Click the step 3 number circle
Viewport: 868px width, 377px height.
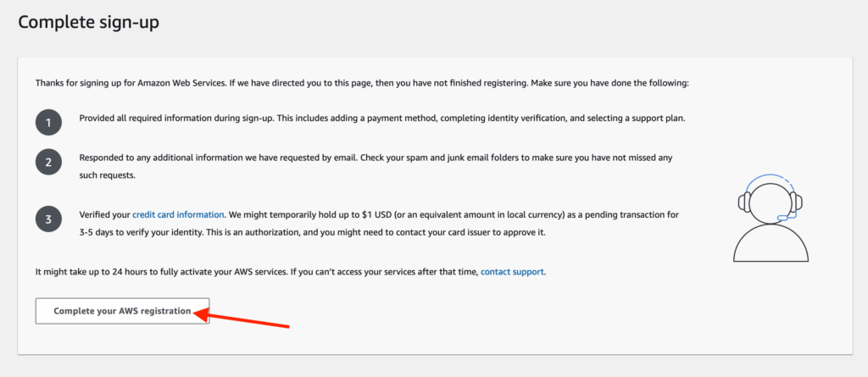coord(48,219)
